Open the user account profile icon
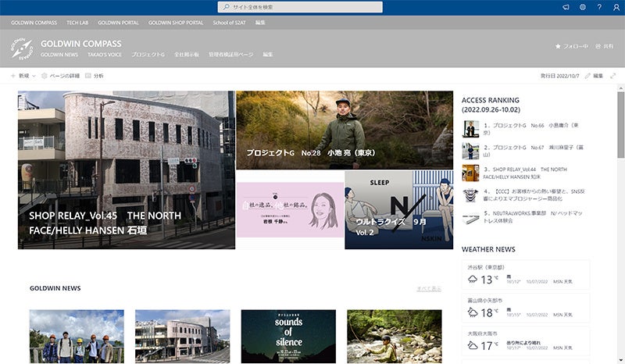Screen dimensions: 625x364 (616, 7)
